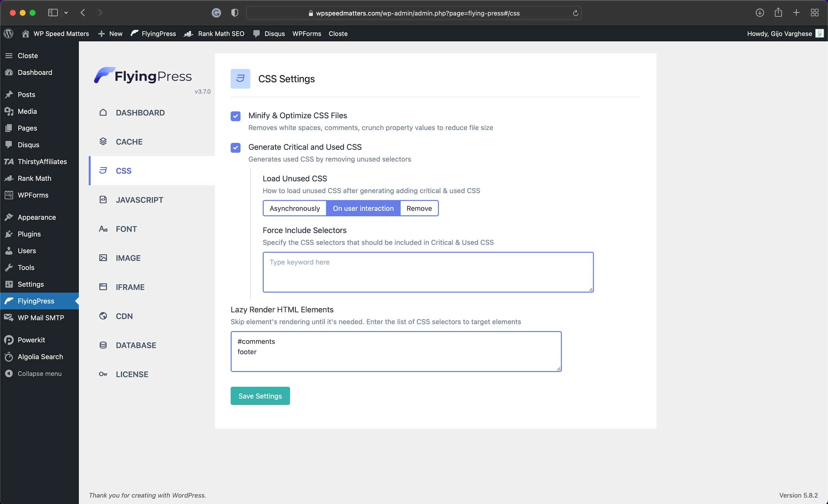Screen dimensions: 828x504
Task: Open WPForms in the top admin bar
Action: pos(306,33)
